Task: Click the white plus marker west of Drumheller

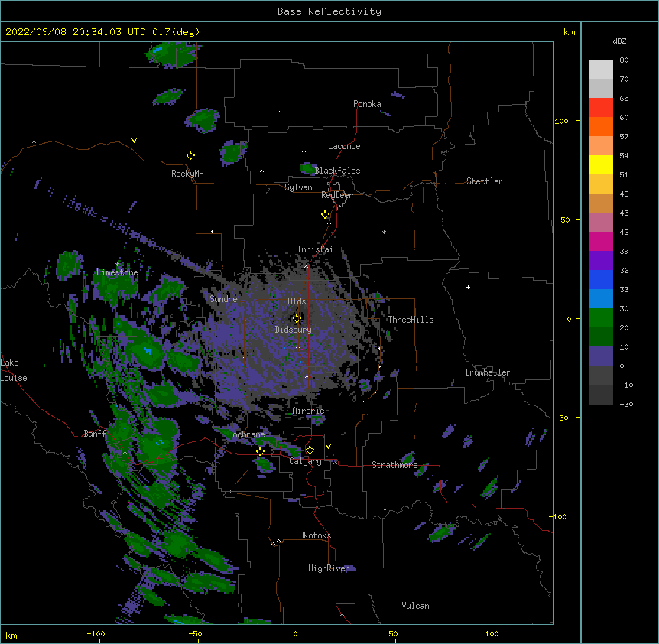Action: [x=468, y=287]
